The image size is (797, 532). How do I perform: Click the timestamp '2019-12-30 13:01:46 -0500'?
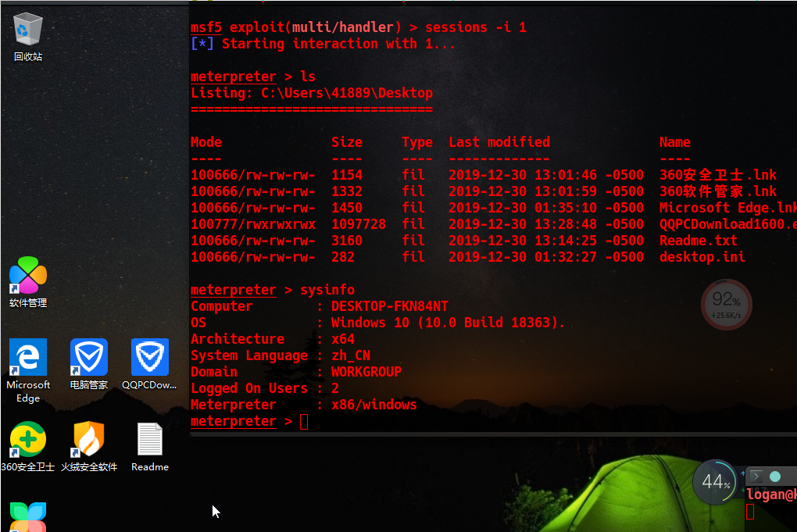coord(546,175)
